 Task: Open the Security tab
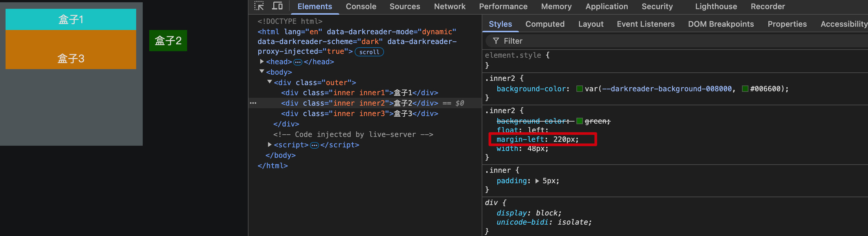tap(657, 7)
